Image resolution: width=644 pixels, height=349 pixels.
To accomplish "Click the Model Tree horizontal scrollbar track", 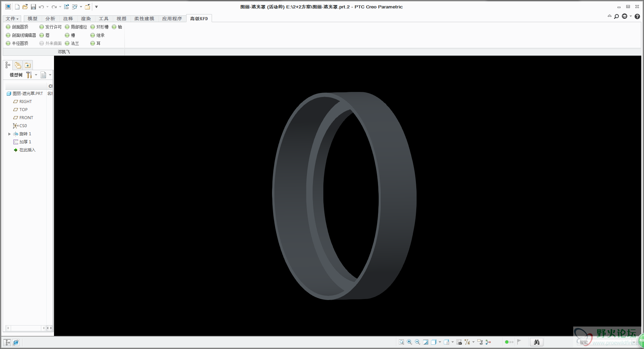I will 26,328.
